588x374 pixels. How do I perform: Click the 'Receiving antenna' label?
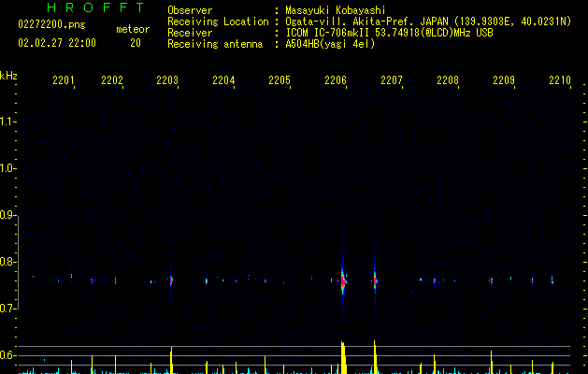click(x=215, y=44)
